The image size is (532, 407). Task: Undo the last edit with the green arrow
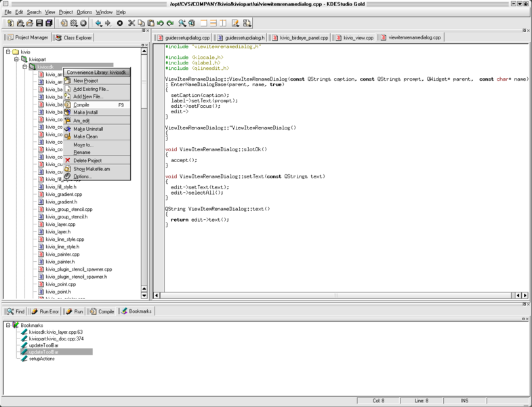coord(160,23)
